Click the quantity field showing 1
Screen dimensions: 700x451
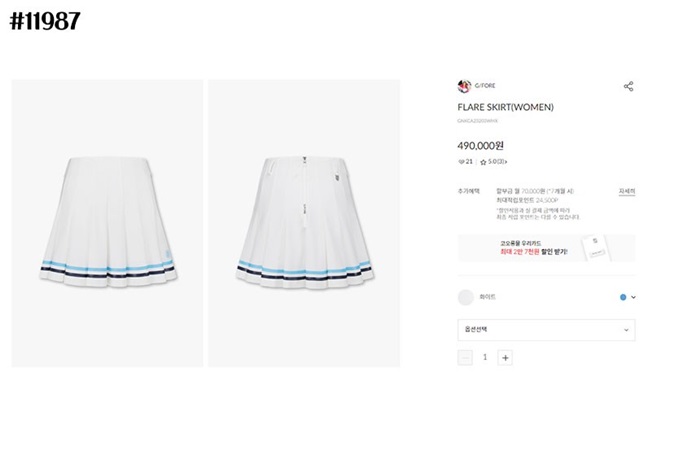[485, 357]
